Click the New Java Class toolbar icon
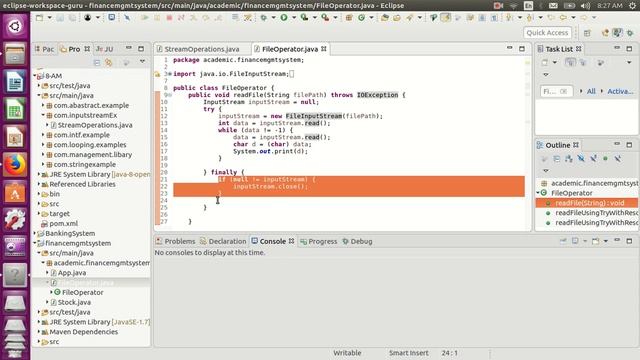Viewport: 640px width, 360px height. click(x=362, y=18)
